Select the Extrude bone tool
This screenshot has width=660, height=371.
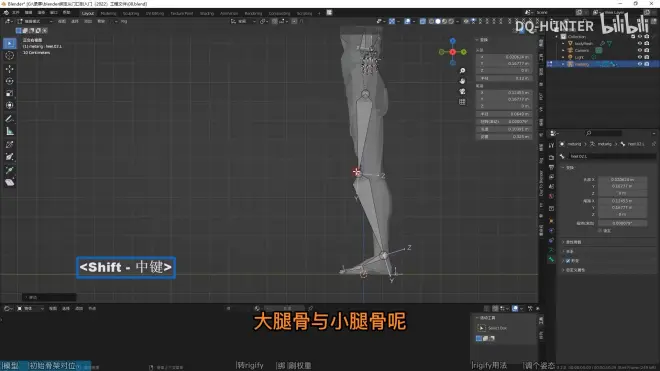10,170
